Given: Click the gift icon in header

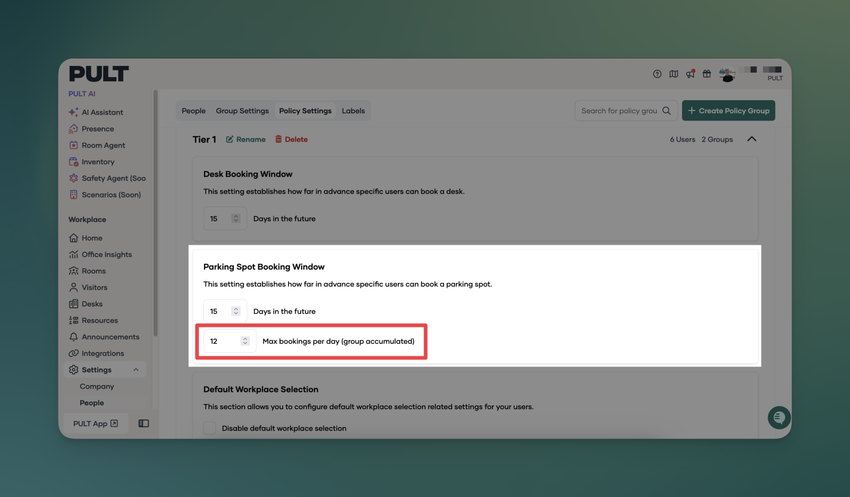Looking at the screenshot, I should (x=706, y=74).
